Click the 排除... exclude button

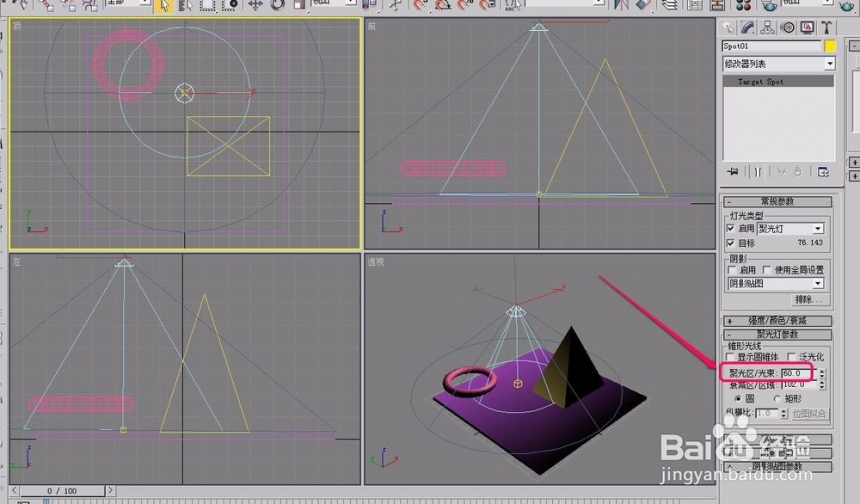(x=809, y=299)
